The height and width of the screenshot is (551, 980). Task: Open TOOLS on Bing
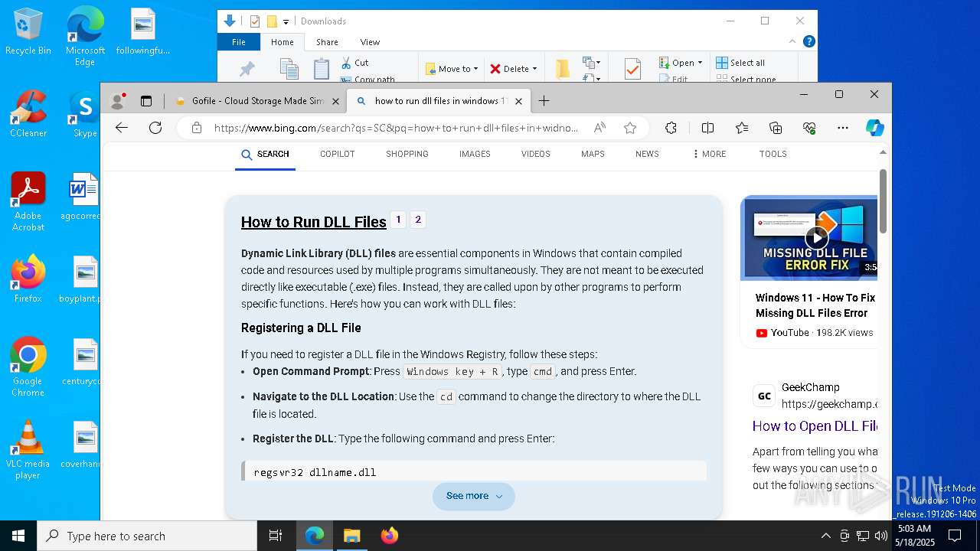[x=773, y=154]
